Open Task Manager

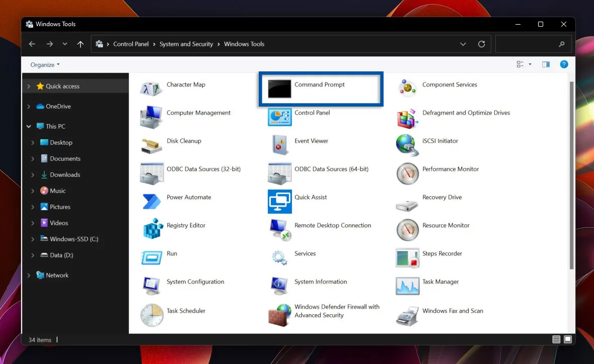440,282
